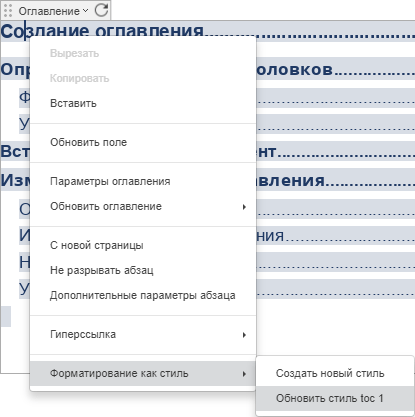This screenshot has height=417, width=415.
Task: Click the arrow next to Форматирование как стиль
Action: coord(244,374)
